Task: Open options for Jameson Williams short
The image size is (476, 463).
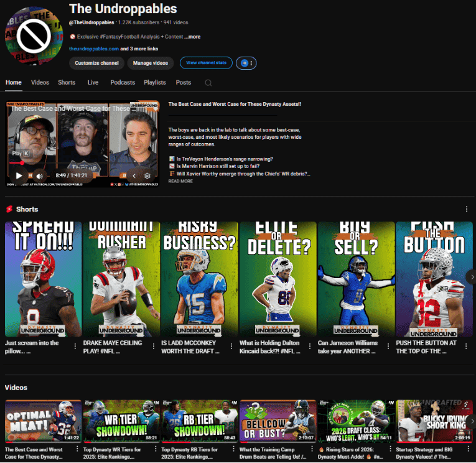Action: click(389, 347)
